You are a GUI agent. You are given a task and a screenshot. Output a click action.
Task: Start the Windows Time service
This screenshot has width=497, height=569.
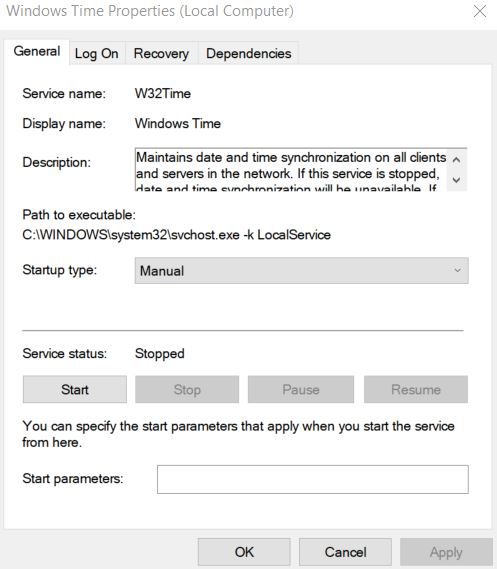pyautogui.click(x=75, y=389)
